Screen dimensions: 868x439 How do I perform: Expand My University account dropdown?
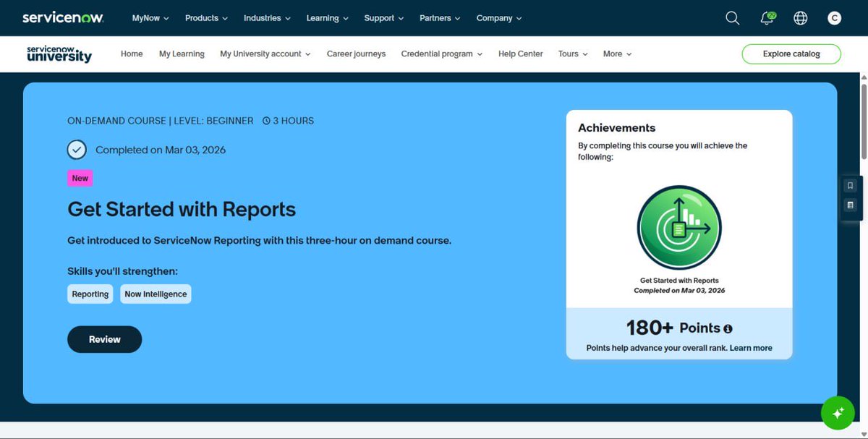(265, 54)
